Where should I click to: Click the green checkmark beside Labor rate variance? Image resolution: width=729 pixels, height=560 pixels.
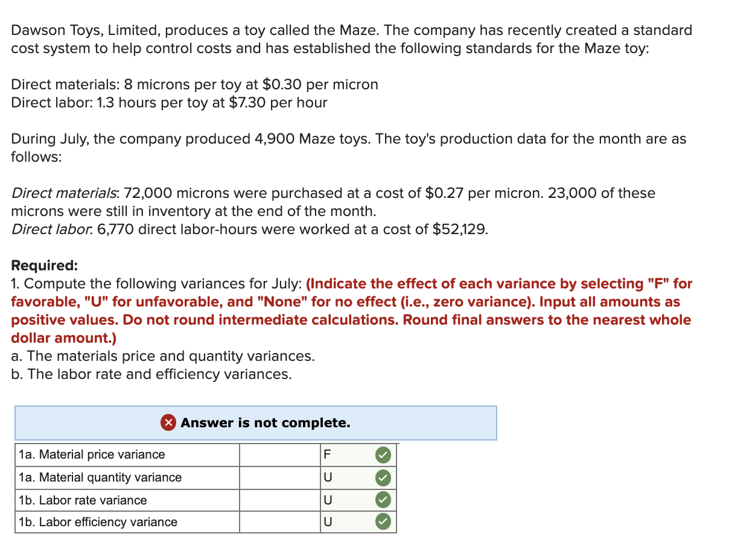click(x=383, y=500)
